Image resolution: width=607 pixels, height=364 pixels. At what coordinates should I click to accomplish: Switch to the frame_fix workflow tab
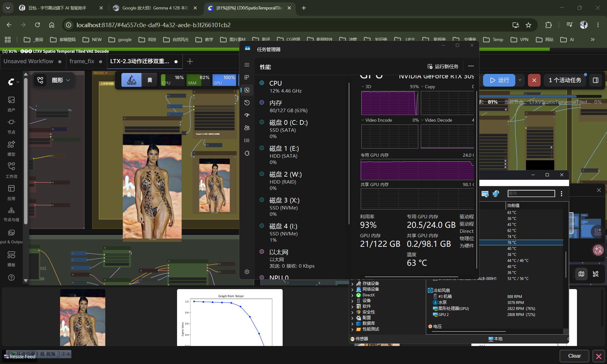coord(86,61)
